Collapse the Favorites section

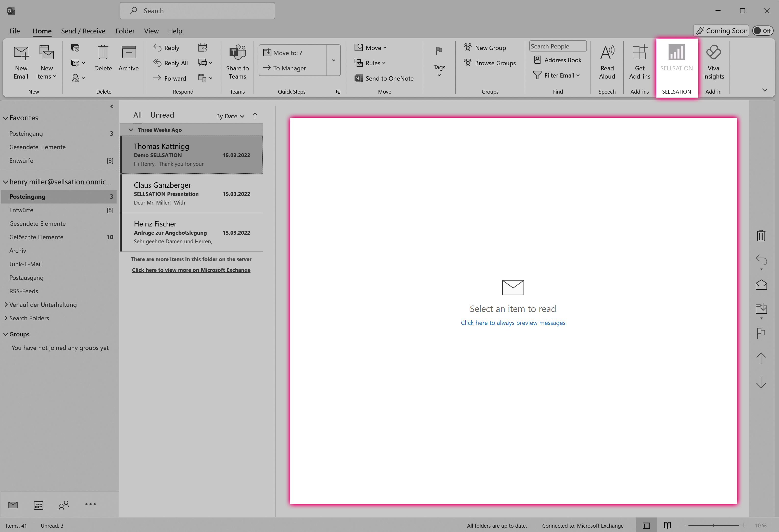[5, 118]
